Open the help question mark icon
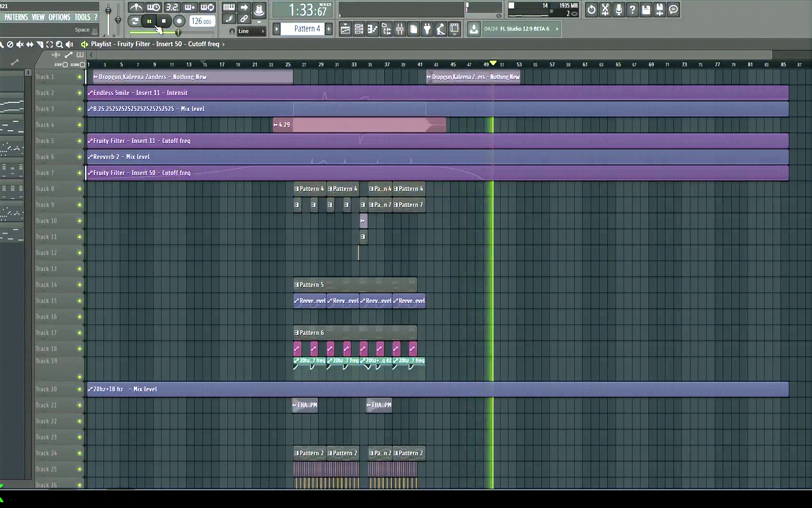The image size is (812, 508). (632, 9)
